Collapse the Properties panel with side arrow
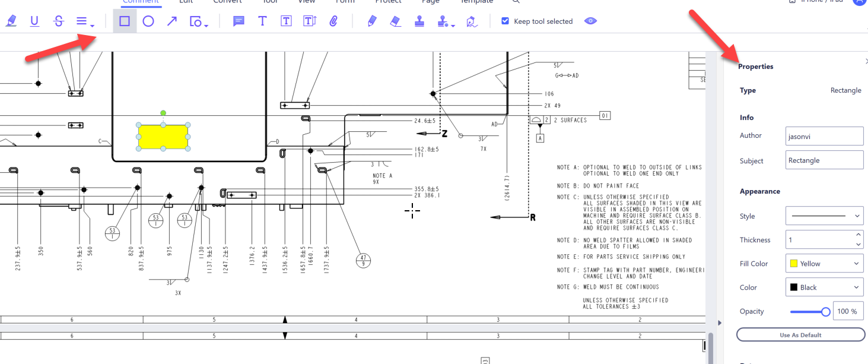The height and width of the screenshot is (364, 868). 720,323
